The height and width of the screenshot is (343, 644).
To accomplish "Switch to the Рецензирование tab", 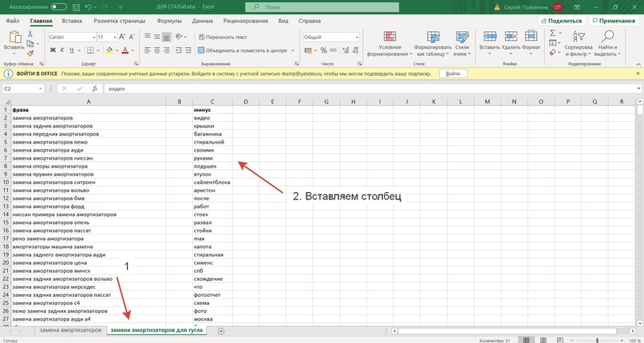I will tap(246, 21).
